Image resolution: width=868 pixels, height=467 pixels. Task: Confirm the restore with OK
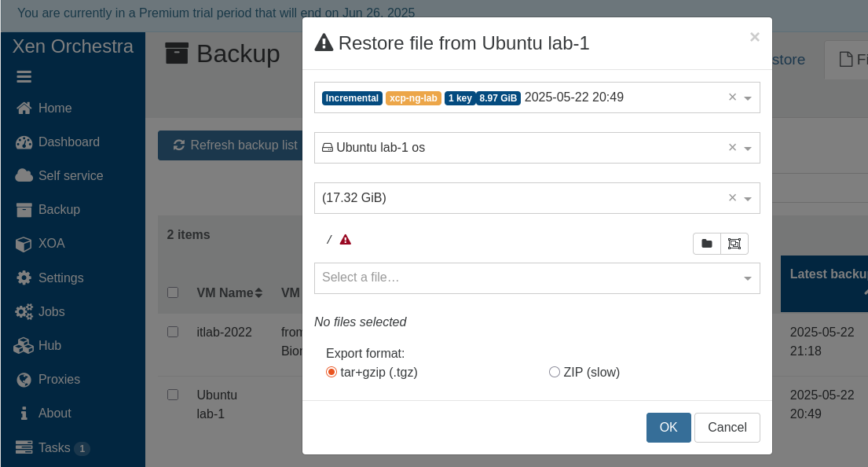click(x=668, y=428)
